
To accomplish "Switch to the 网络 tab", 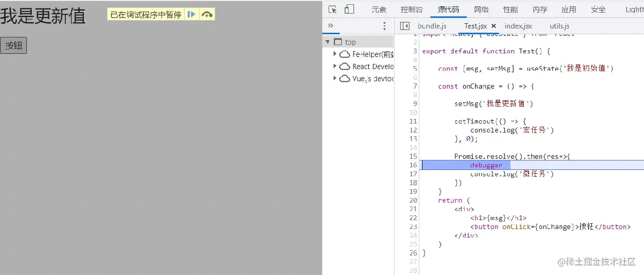I will 481,10.
